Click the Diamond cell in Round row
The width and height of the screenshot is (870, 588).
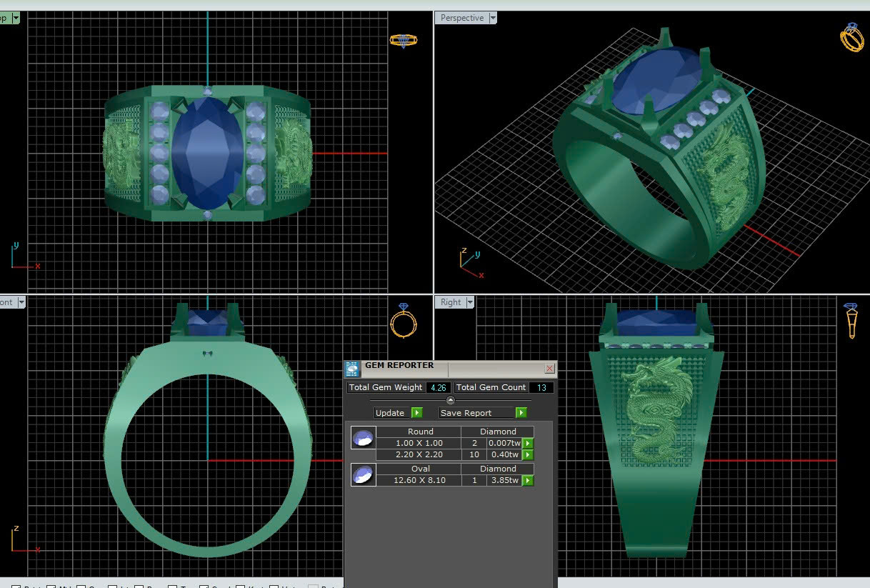tap(498, 432)
